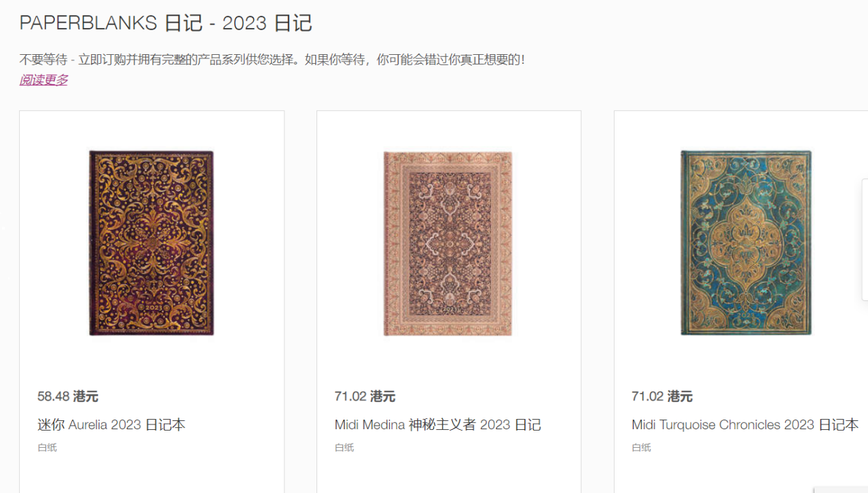Viewport: 868px width, 493px height.
Task: Select the 迷你 Aurelia 2023 日记本 title
Action: click(112, 425)
